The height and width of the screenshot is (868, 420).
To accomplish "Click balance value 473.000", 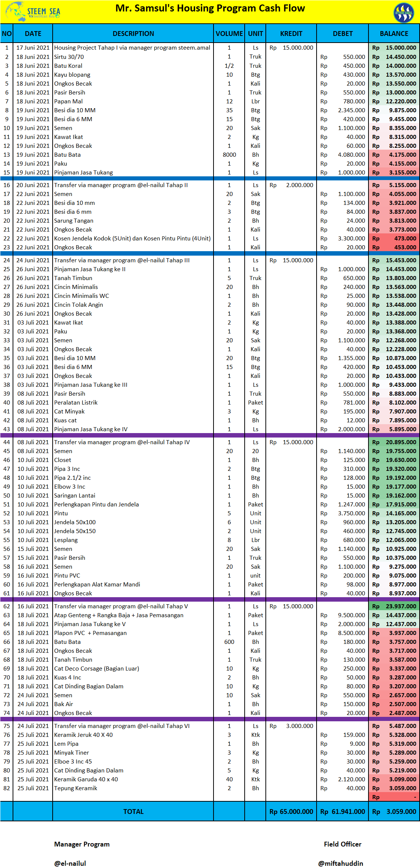I will click(405, 239).
